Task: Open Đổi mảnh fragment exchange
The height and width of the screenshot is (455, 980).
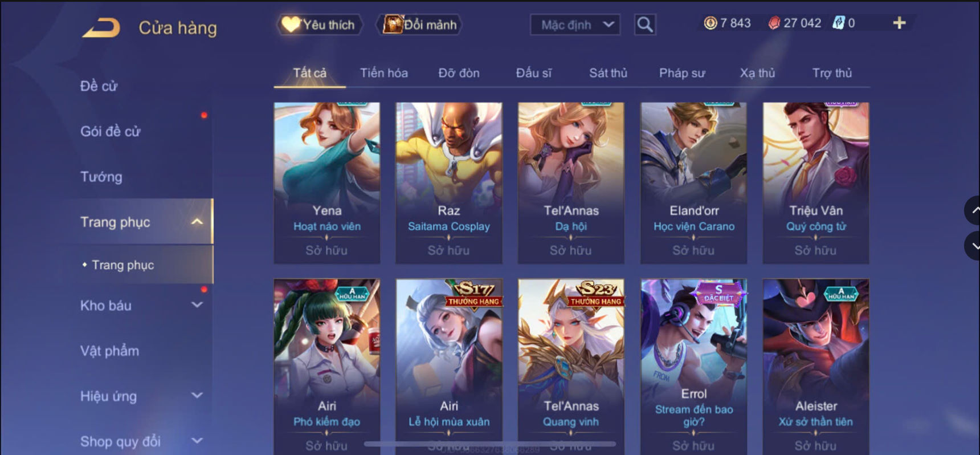Action: tap(420, 25)
